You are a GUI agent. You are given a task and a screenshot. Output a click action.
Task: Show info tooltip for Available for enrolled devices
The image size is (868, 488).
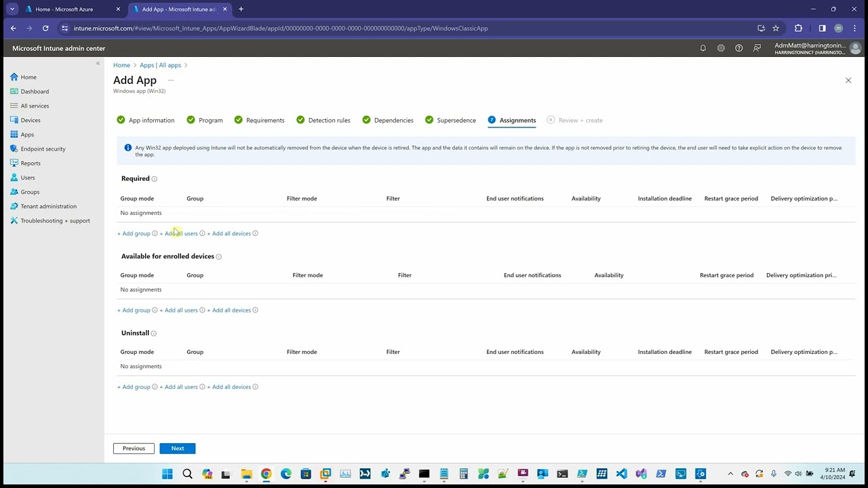[x=218, y=257]
